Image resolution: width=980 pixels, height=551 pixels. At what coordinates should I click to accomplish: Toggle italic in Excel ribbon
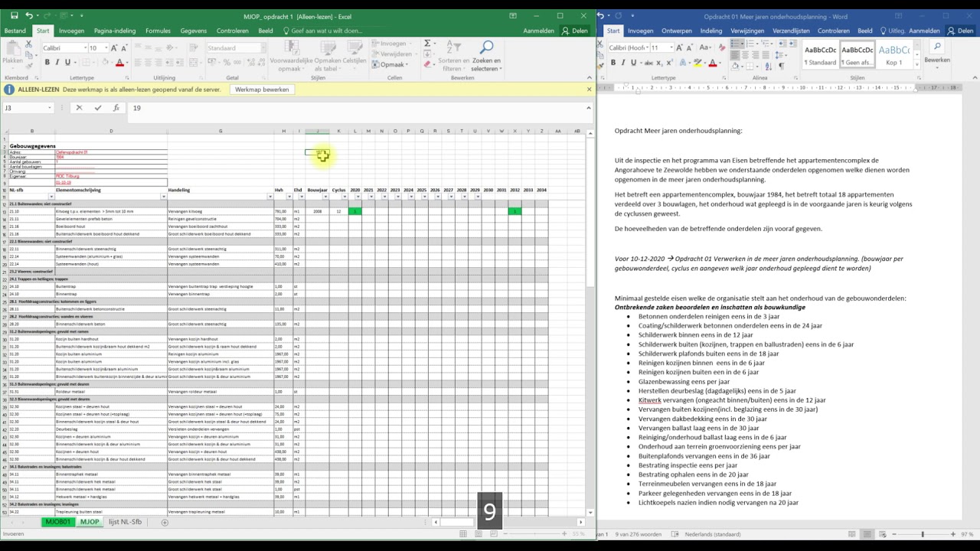[57, 63]
